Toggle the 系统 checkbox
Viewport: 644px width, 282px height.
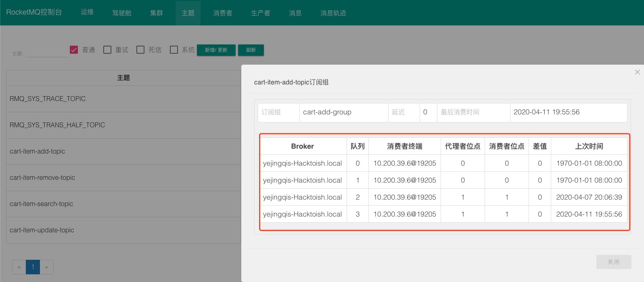[174, 50]
